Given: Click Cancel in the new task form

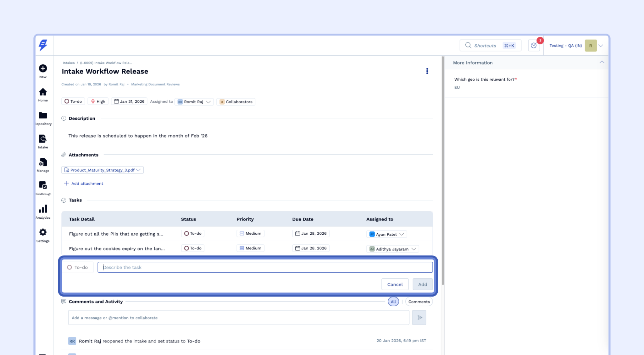Looking at the screenshot, I should (395, 284).
